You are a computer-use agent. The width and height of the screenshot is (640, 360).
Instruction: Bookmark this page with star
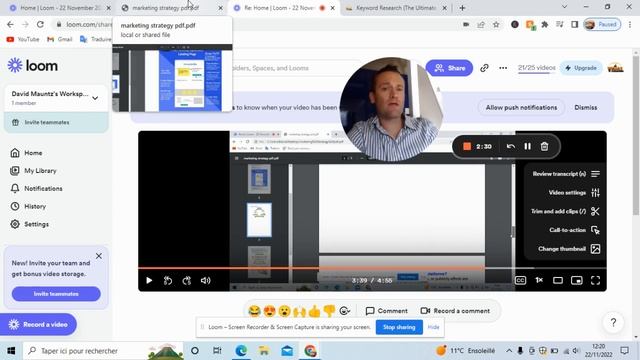[x=496, y=24]
